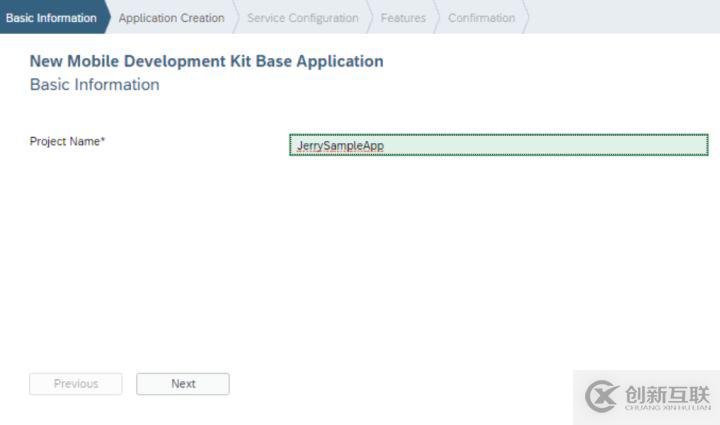
Task: Click the Project Name label
Action: (65, 142)
